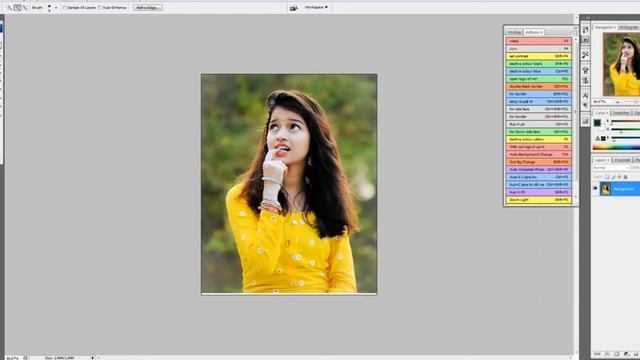Switch to the Swatches tab
The image size is (640, 360).
coord(621,113)
